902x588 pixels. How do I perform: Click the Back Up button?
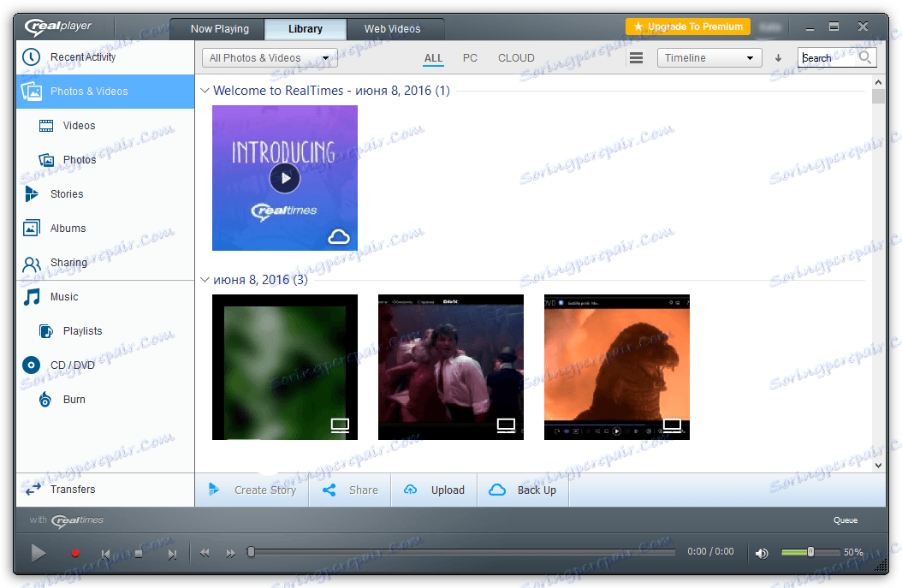pyautogui.click(x=522, y=489)
